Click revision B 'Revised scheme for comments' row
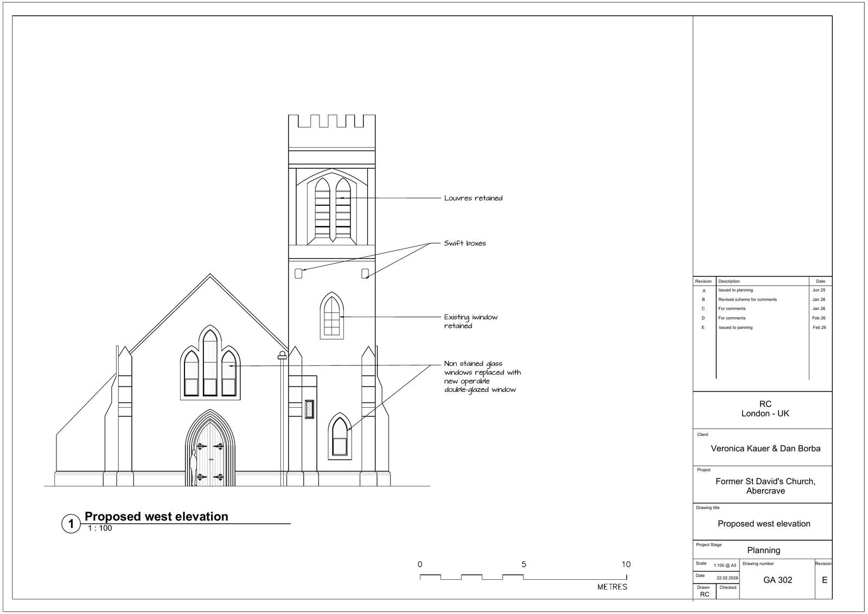The height and width of the screenshot is (614, 868). pos(747,300)
